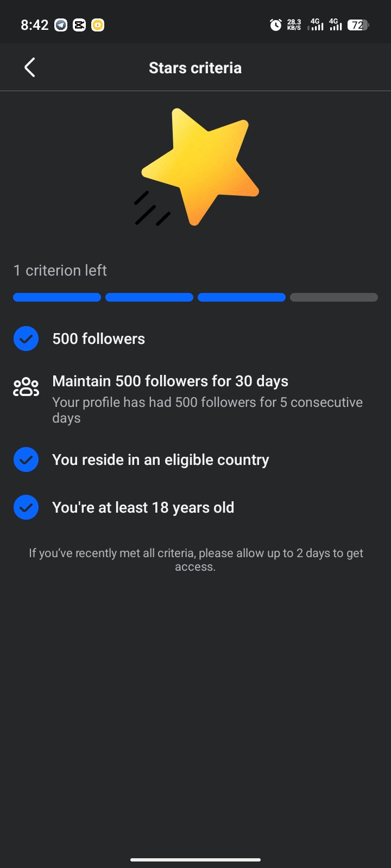Tap the yellow shooting star graphic
This screenshot has width=391, height=868.
click(197, 167)
